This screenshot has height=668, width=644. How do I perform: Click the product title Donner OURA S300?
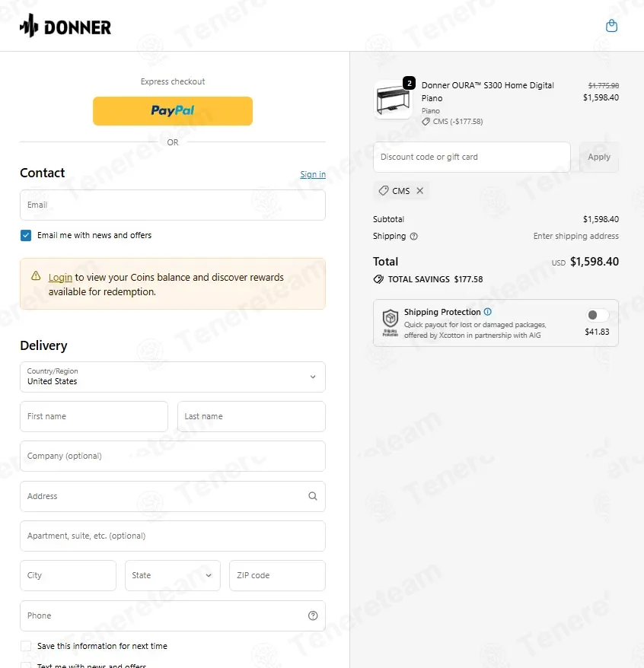(488, 91)
